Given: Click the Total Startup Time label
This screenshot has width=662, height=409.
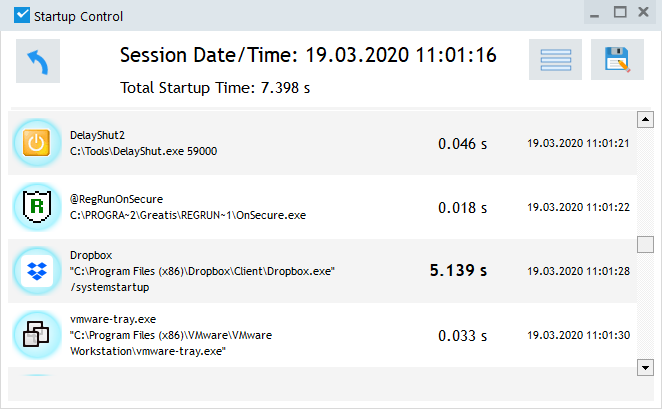Looking at the screenshot, I should (215, 88).
